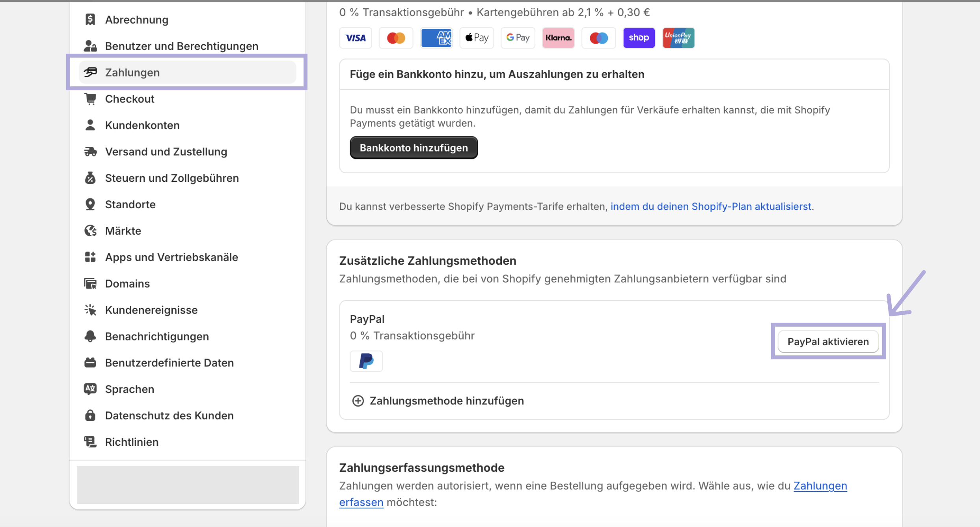Follow the Shopify-Plan aktualisierst link
980x527 pixels.
pyautogui.click(x=711, y=206)
